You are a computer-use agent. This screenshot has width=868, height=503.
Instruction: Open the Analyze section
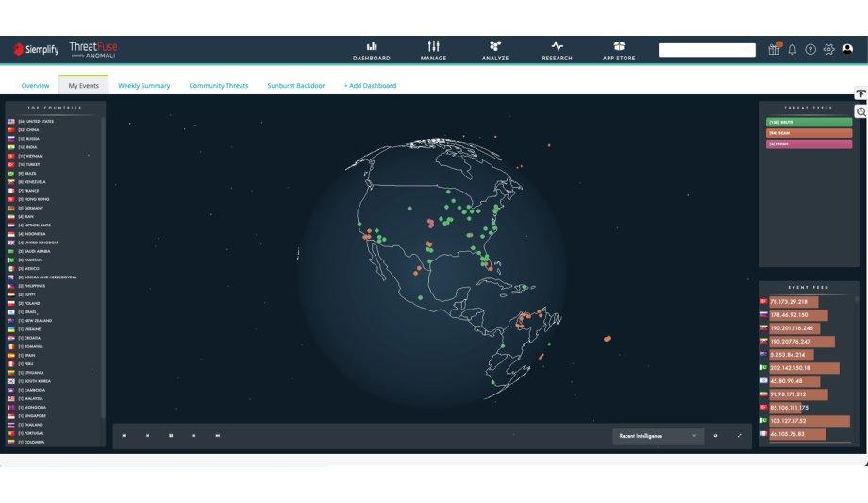(x=495, y=50)
